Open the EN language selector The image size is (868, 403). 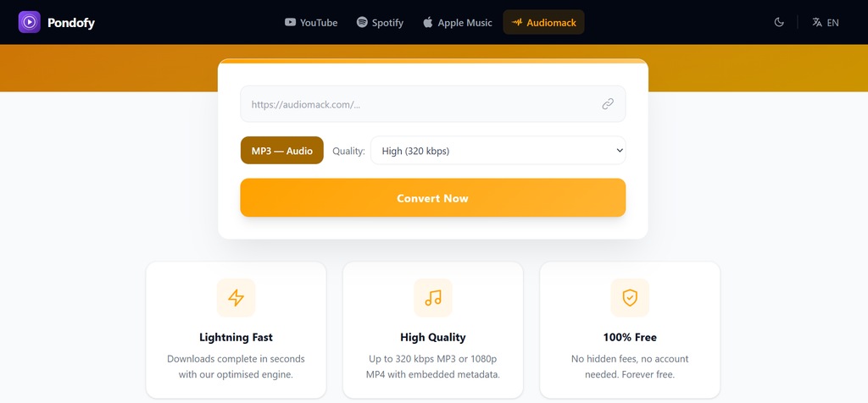826,22
